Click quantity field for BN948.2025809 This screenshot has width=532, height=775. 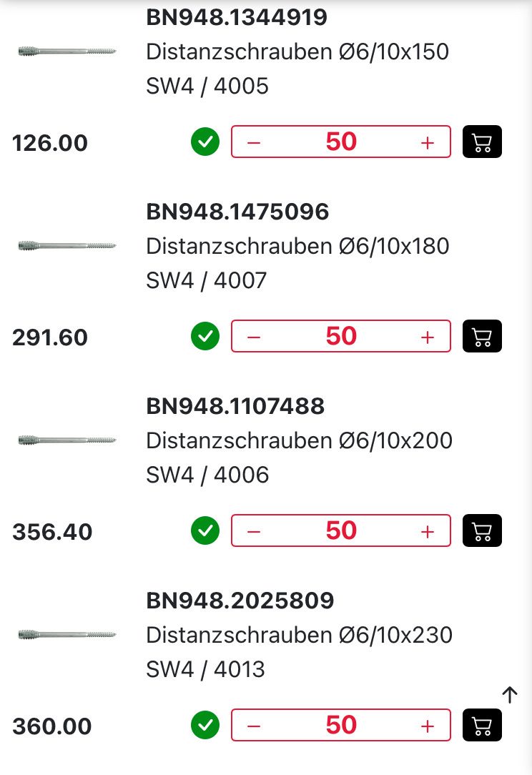click(341, 725)
